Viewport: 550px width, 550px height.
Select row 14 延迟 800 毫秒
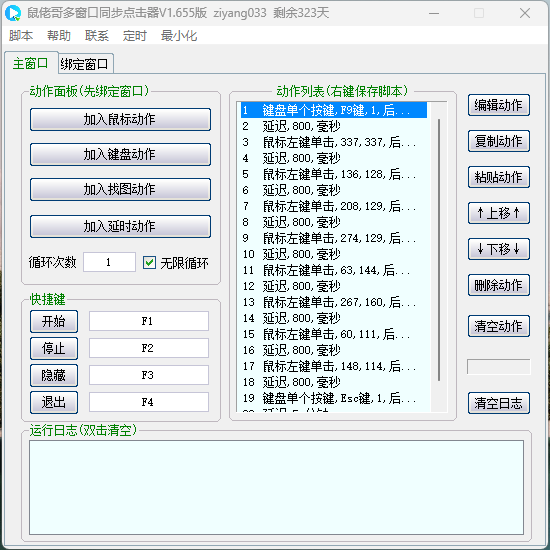pyautogui.click(x=334, y=318)
